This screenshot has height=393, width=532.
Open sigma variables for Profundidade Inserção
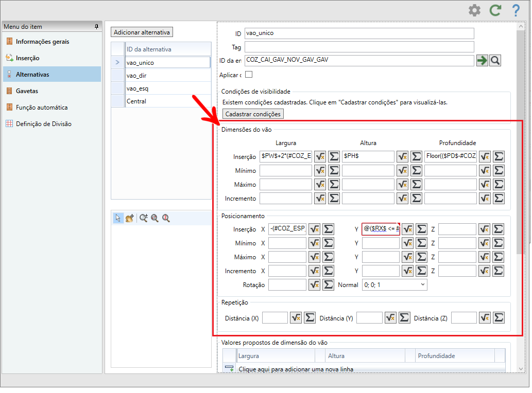pos(499,156)
